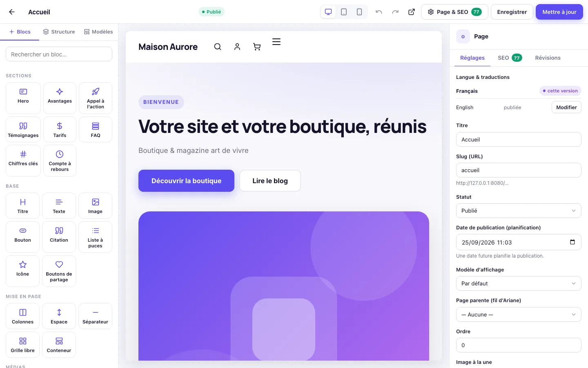Open the date picker calendar icon
The width and height of the screenshot is (588, 368).
pyautogui.click(x=572, y=242)
